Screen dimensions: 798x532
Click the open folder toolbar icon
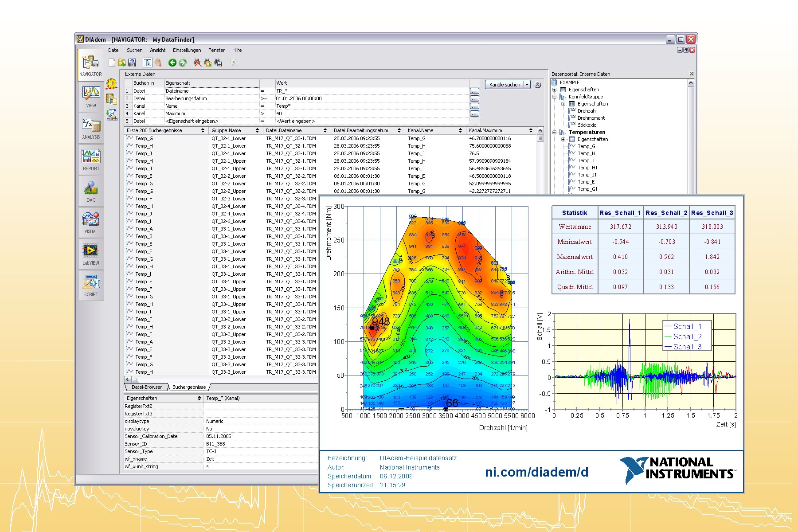(122, 63)
